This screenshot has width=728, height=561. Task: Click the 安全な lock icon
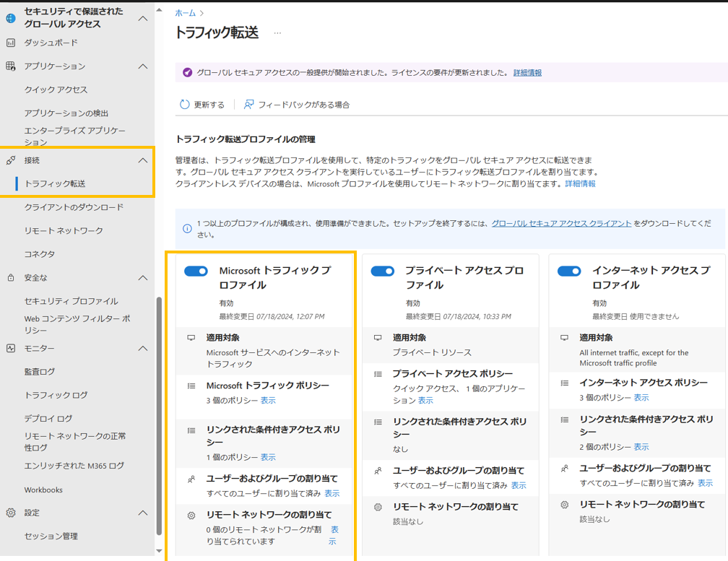coord(11,277)
